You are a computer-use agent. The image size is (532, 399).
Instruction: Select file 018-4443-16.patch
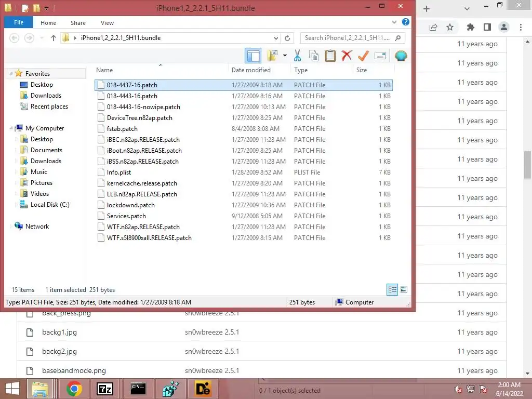tap(244, 96)
